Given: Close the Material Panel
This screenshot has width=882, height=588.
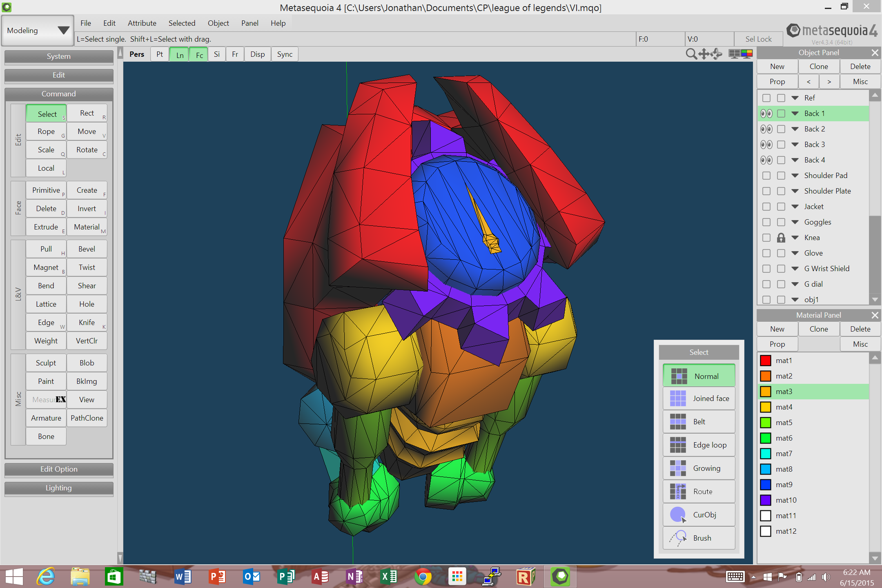Looking at the screenshot, I should pyautogui.click(x=875, y=315).
